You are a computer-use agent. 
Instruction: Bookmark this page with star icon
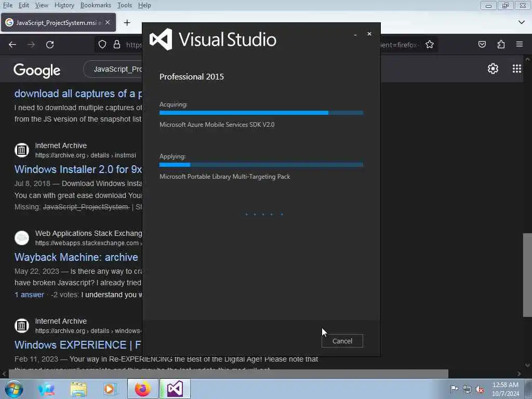click(x=430, y=45)
